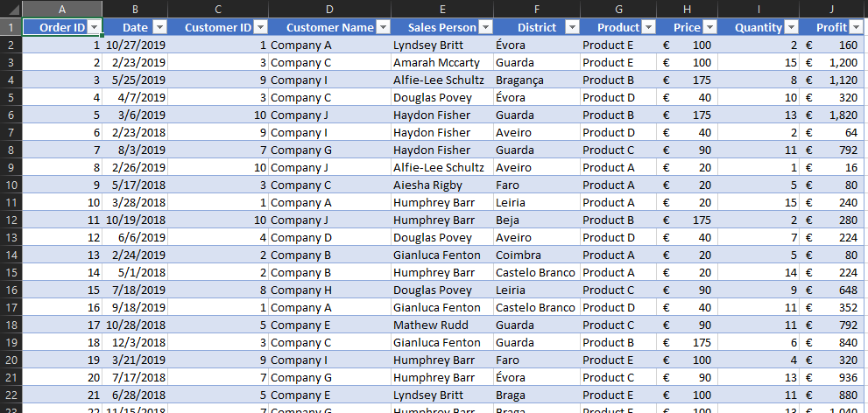Select column G header
The image size is (868, 413).
point(618,9)
